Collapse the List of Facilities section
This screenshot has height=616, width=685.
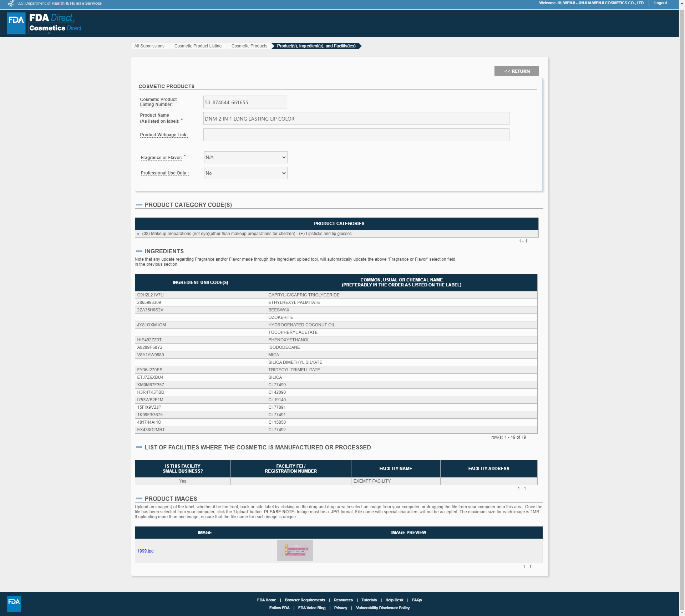(x=139, y=447)
